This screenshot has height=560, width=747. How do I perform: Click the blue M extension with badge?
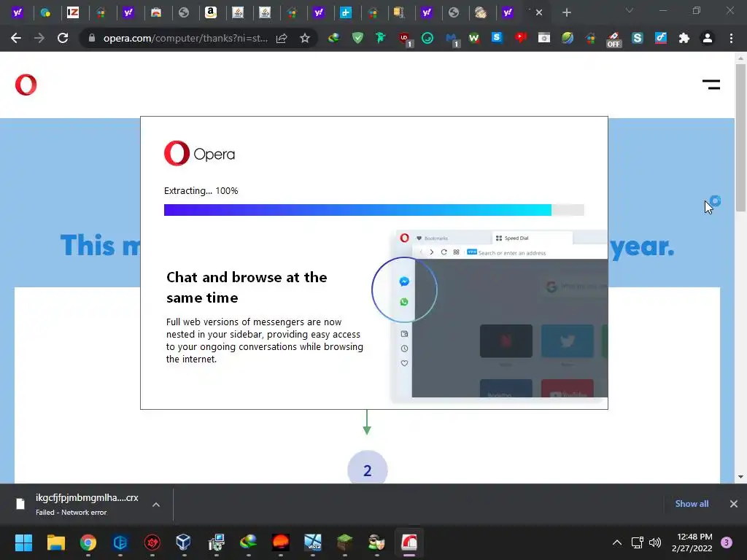tap(451, 39)
